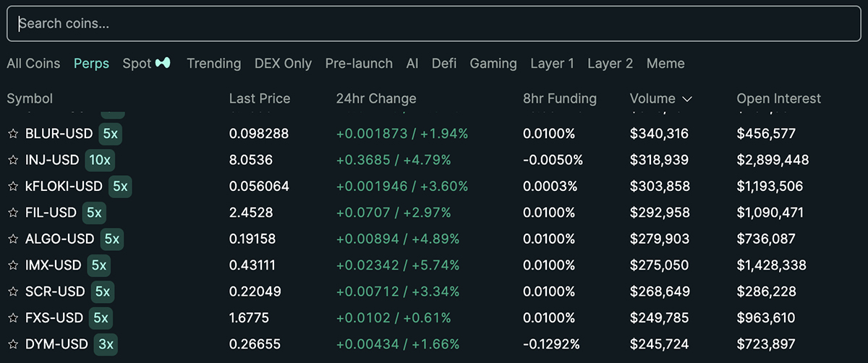Image resolution: width=868 pixels, height=363 pixels.
Task: Open the SCR-USD symbol
Action: coord(55,291)
